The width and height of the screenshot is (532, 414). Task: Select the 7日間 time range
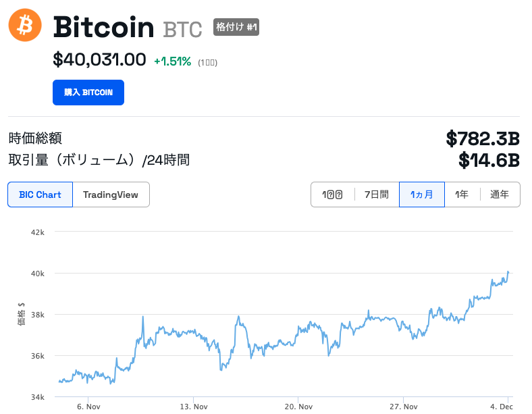(377, 195)
